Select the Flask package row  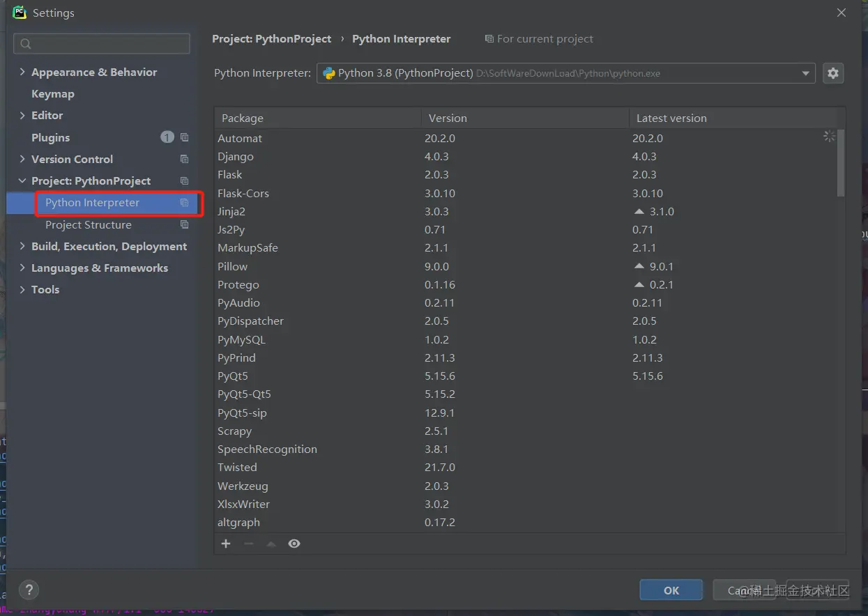526,175
